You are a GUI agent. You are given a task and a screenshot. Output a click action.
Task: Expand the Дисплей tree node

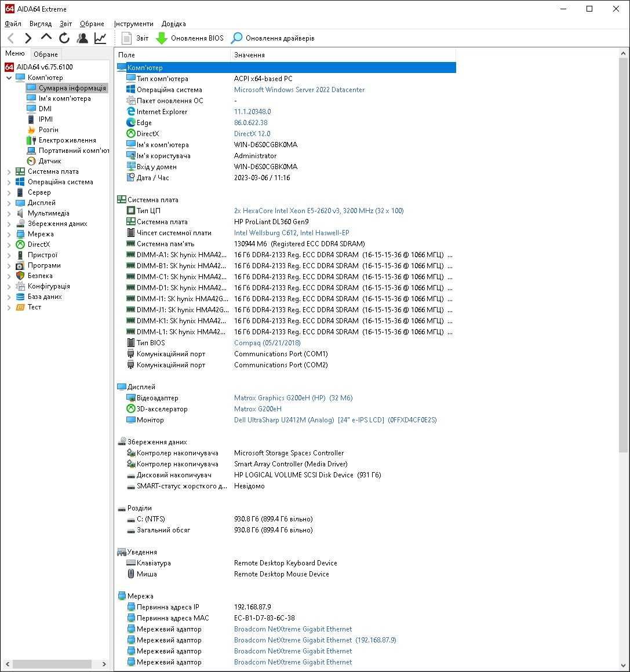pyautogui.click(x=9, y=203)
